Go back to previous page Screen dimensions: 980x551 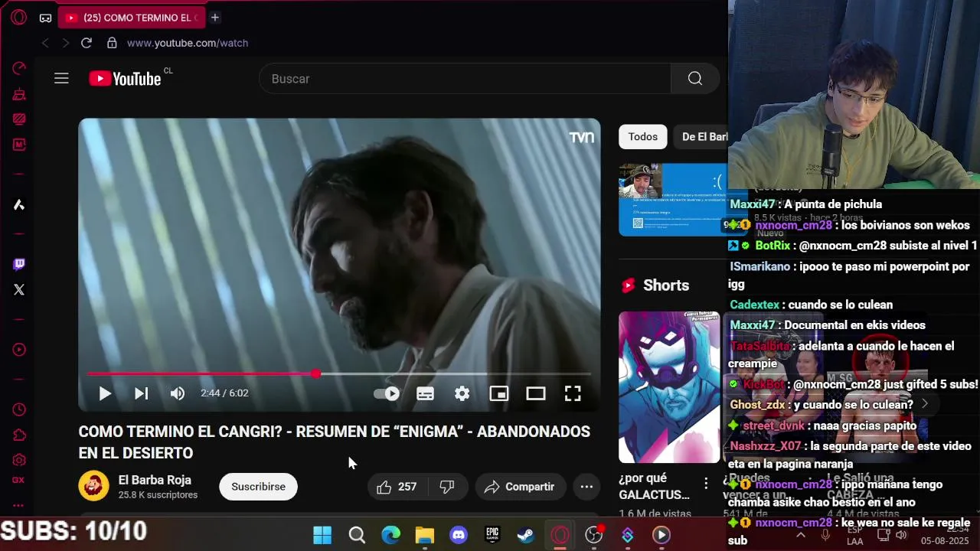pyautogui.click(x=45, y=43)
